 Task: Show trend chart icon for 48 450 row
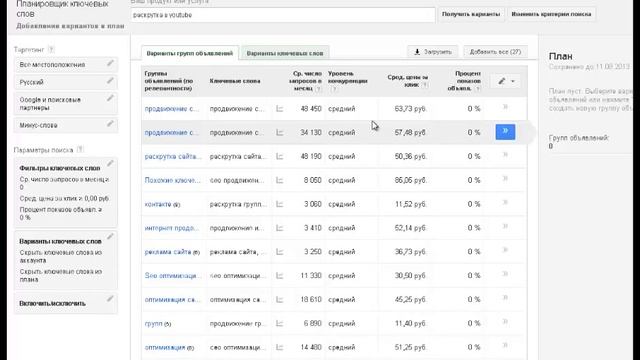pyautogui.click(x=280, y=109)
